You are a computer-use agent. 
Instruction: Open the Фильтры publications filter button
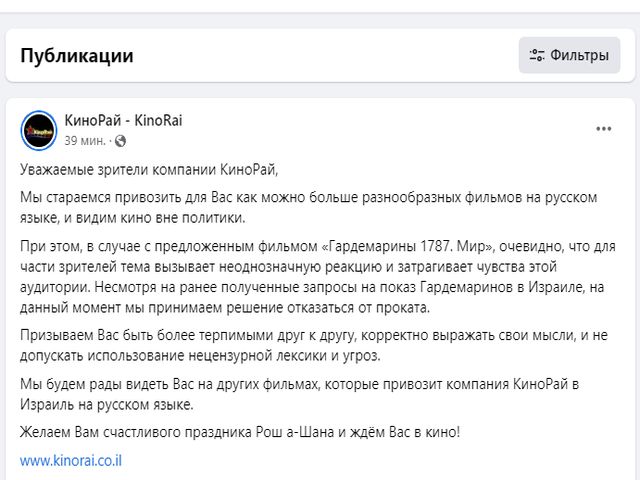569,55
